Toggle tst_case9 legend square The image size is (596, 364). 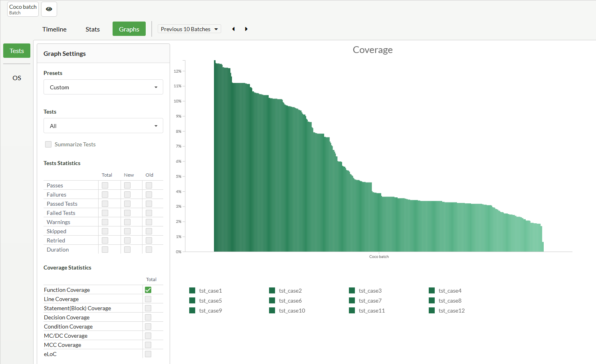click(x=192, y=311)
